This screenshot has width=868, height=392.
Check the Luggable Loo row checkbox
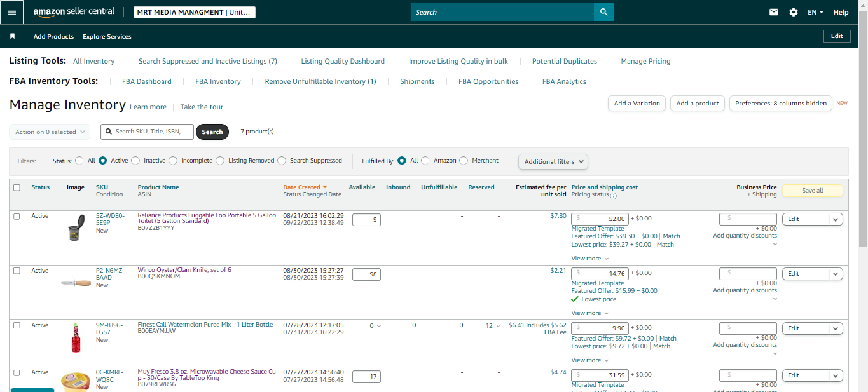click(x=17, y=216)
